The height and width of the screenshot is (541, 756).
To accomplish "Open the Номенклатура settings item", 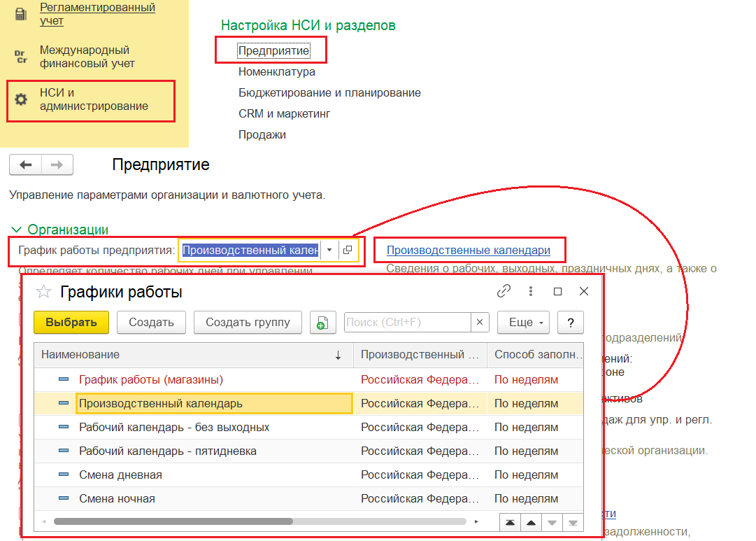I will point(277,72).
